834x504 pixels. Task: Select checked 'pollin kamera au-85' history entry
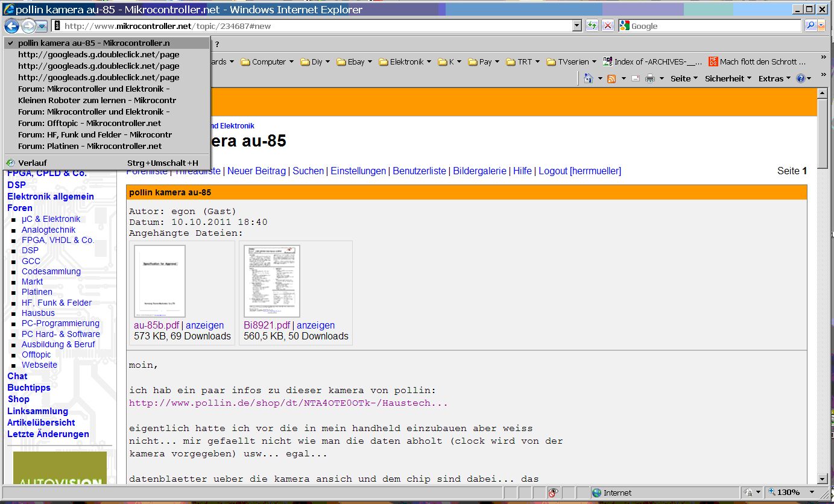click(x=93, y=43)
